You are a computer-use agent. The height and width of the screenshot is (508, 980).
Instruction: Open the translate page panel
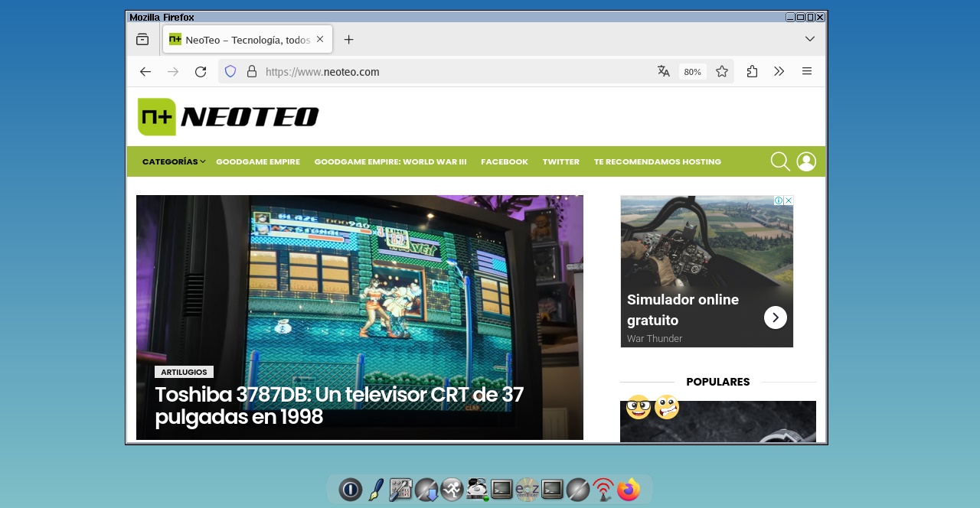coord(663,71)
